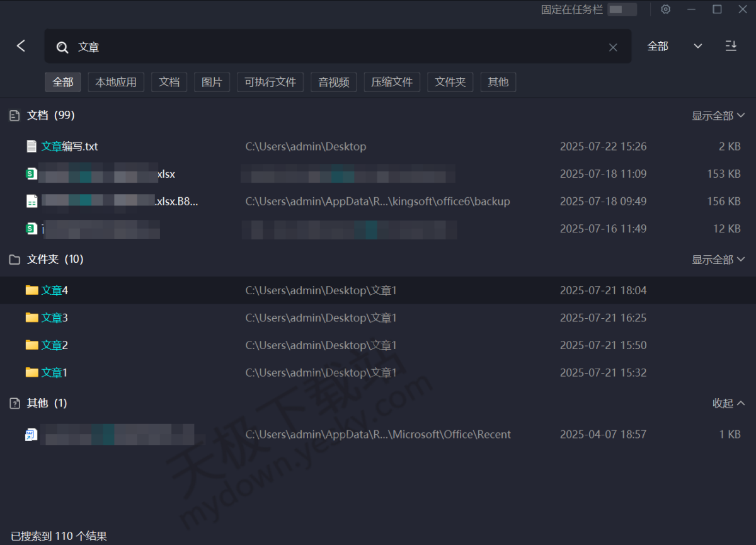Click the shortcut file icon under 其他

31,434
